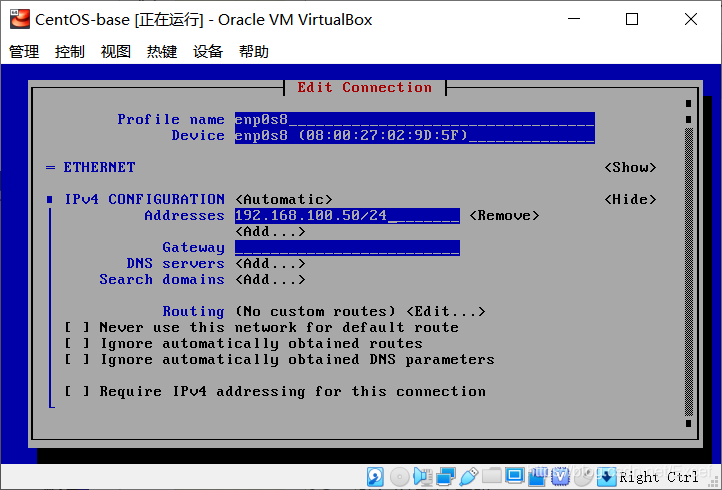
Task: Click the VirtualBox app icon in title bar
Action: (20, 19)
